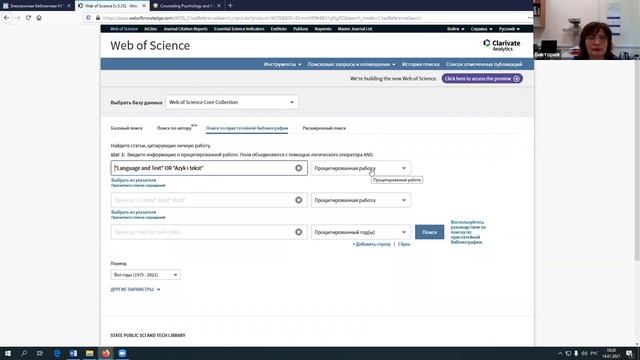
Task: Open the cited year field dropdown
Action: coord(360,232)
